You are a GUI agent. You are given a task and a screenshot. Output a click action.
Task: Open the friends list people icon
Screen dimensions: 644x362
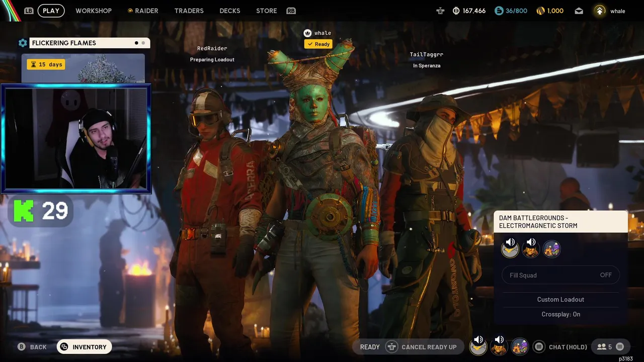click(601, 347)
